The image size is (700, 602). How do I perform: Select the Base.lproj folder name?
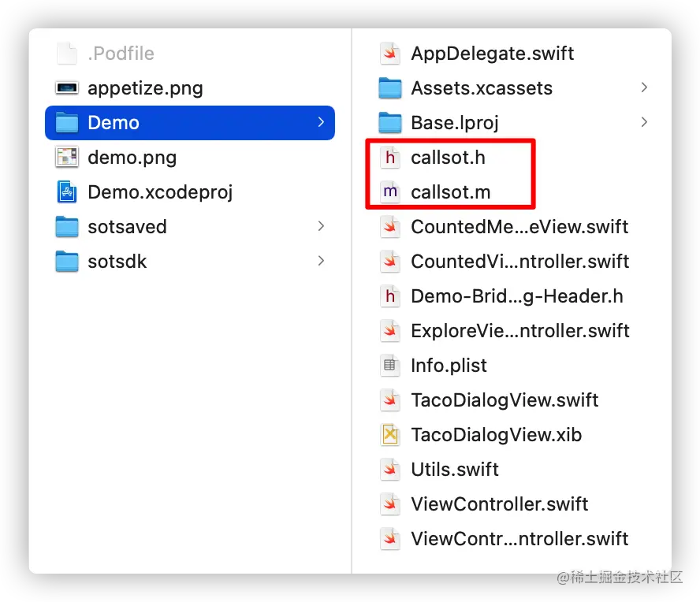pos(455,123)
